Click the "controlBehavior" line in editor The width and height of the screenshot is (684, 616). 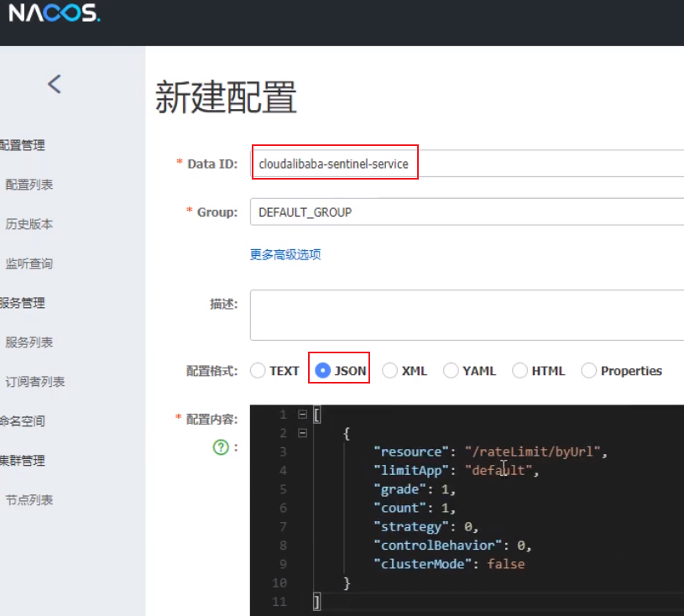tap(452, 546)
